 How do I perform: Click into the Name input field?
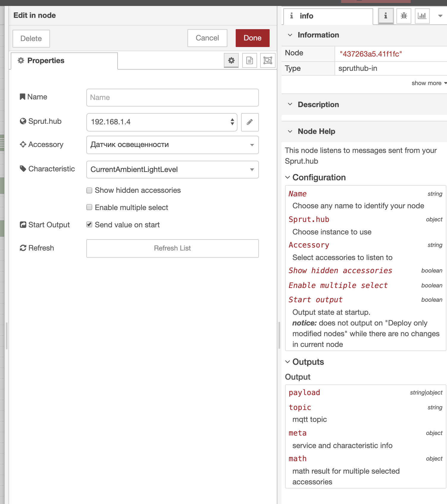pos(172,98)
